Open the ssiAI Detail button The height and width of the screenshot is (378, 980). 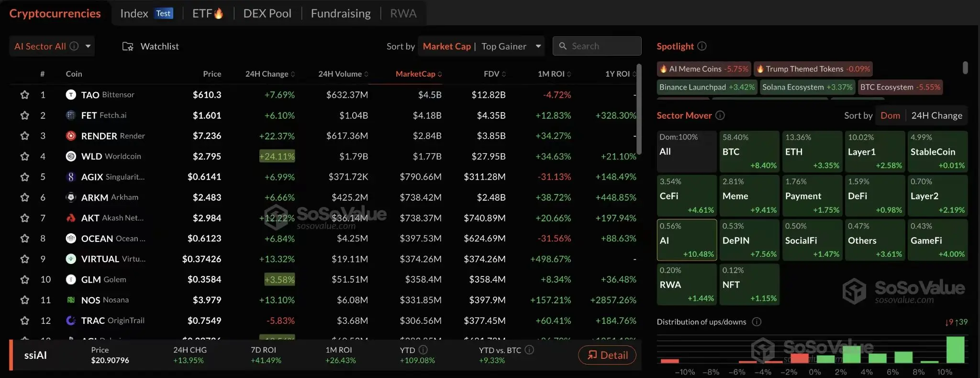(x=607, y=355)
